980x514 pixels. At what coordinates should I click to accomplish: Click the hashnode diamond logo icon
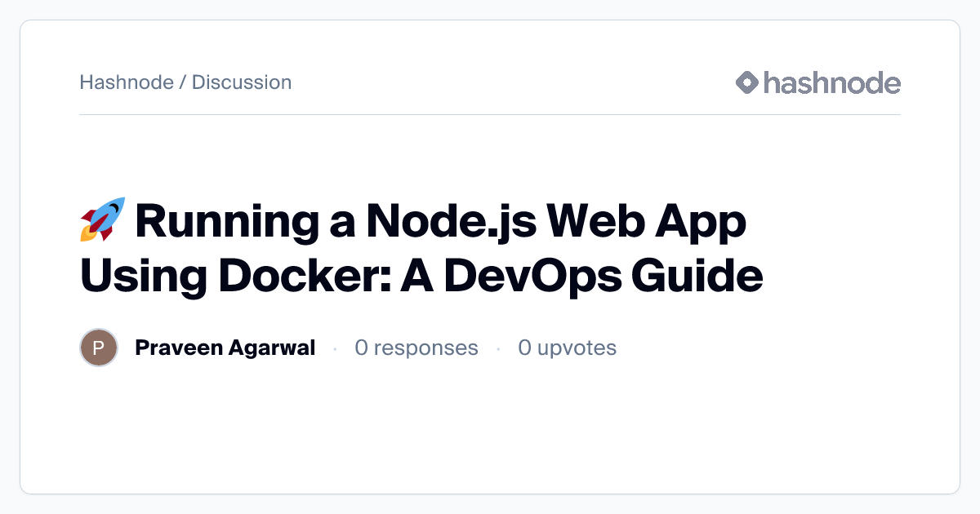[747, 82]
